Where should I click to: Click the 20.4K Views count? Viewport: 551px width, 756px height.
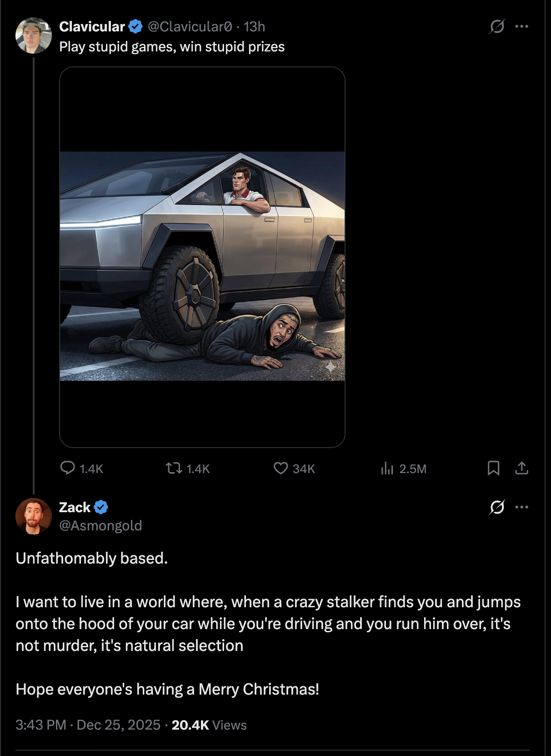[209, 725]
